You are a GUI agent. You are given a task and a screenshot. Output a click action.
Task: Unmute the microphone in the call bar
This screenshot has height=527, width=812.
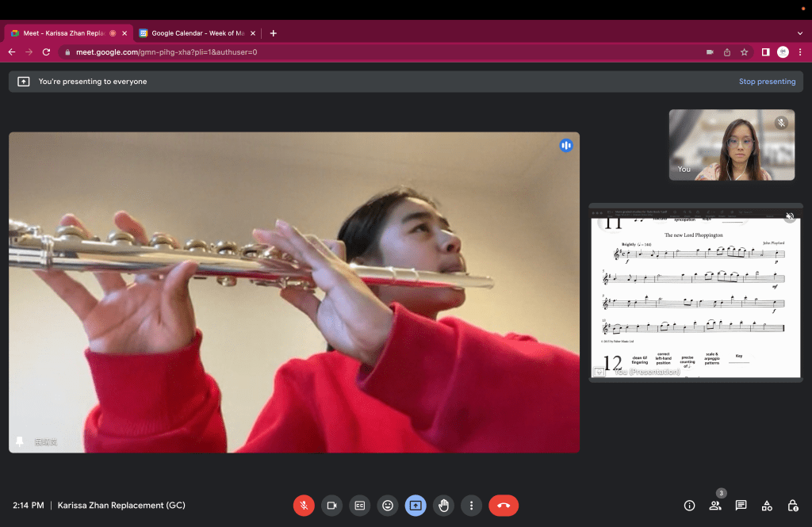tap(304, 506)
